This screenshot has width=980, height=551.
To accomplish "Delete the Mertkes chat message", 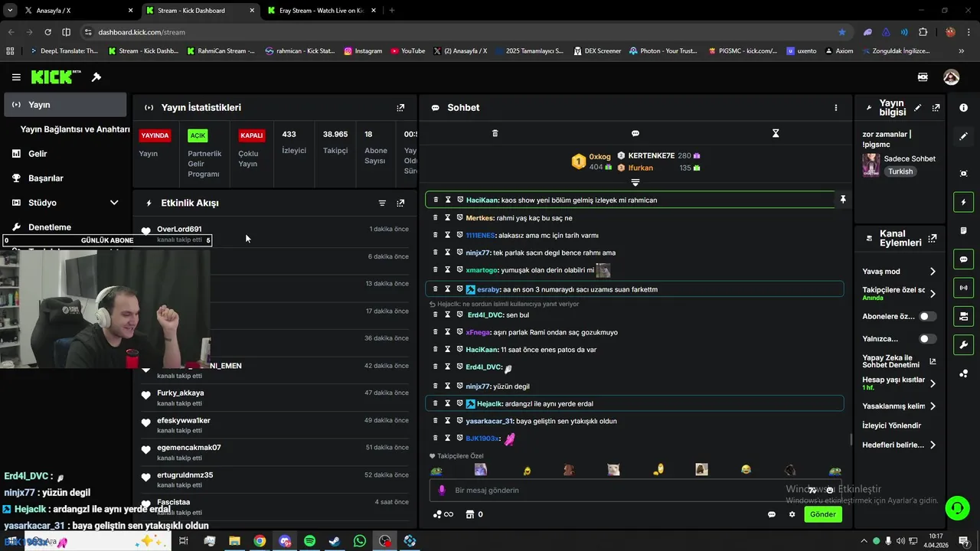I will click(436, 217).
